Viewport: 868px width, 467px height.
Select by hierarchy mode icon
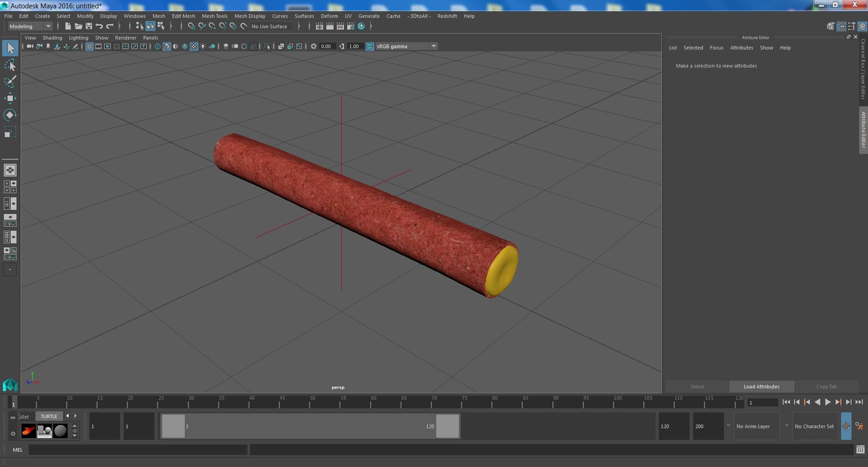click(x=140, y=26)
